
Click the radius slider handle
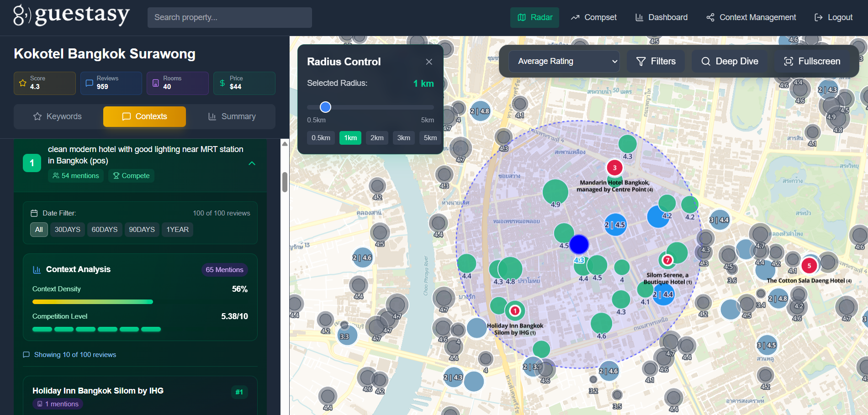(325, 107)
